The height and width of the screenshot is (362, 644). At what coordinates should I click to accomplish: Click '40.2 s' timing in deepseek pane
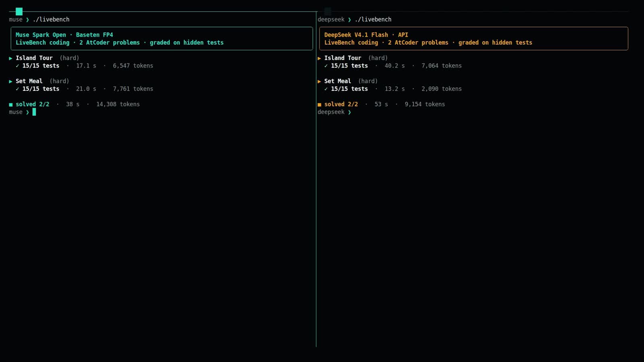(x=395, y=66)
